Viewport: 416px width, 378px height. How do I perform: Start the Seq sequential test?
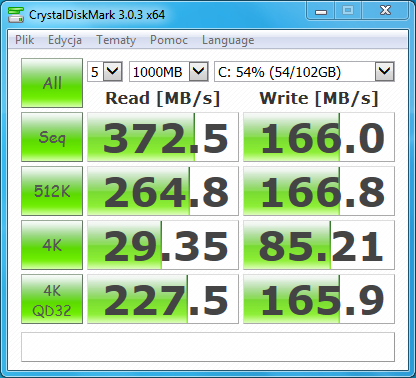52,137
